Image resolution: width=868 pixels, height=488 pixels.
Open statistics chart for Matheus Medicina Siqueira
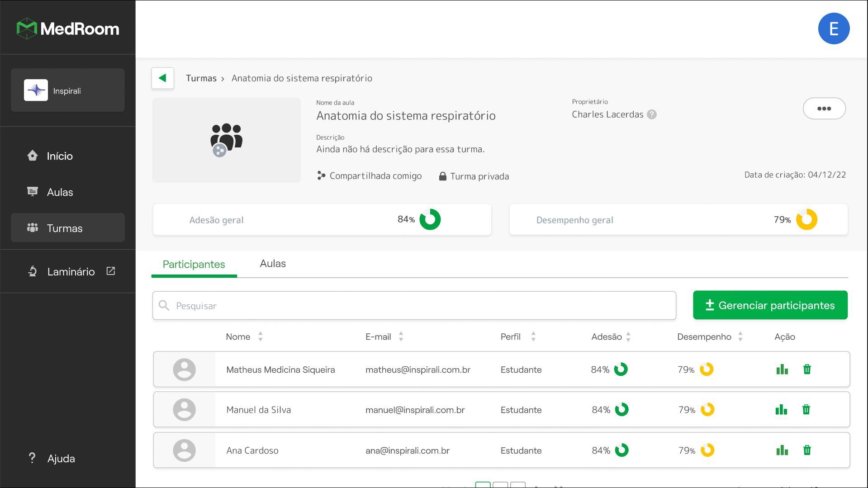click(782, 370)
